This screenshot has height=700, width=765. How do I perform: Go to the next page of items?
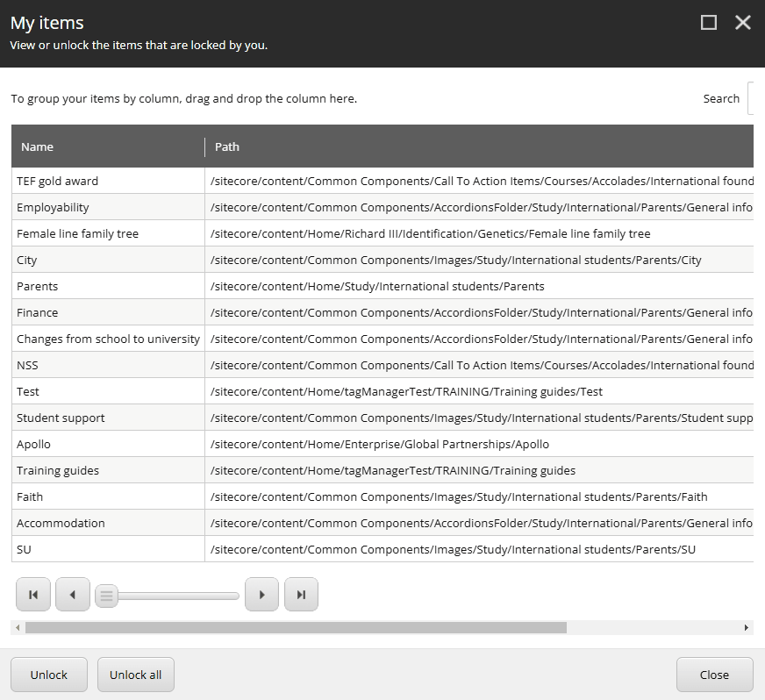(x=261, y=594)
